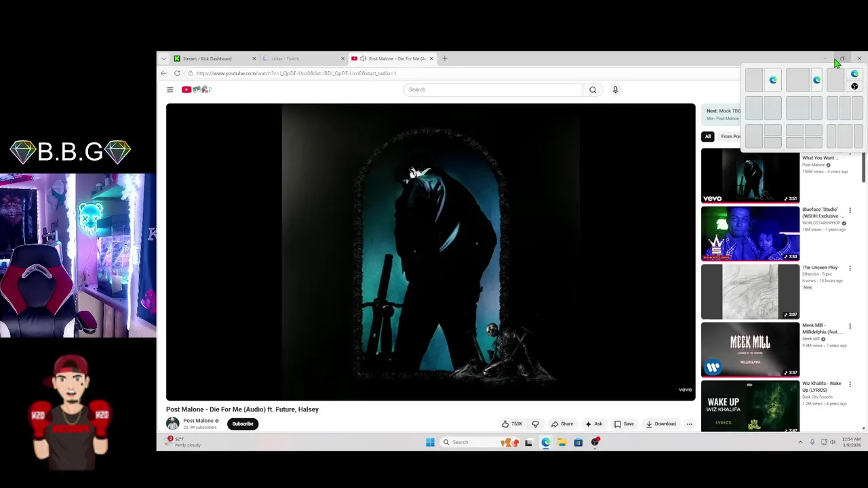Image resolution: width=868 pixels, height=488 pixels.
Task: Mute the Post Malone tab speaker icon
Action: point(363,58)
